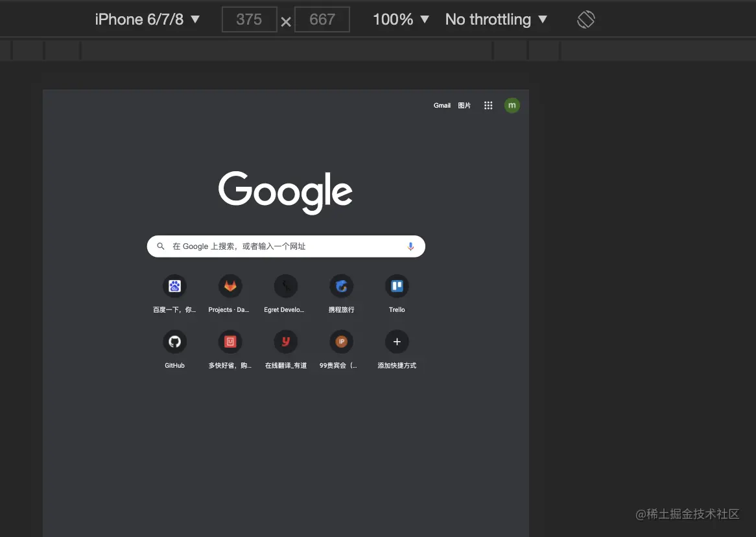Open the 多快好省 shopping shortcut icon
This screenshot has height=537, width=756.
[230, 342]
